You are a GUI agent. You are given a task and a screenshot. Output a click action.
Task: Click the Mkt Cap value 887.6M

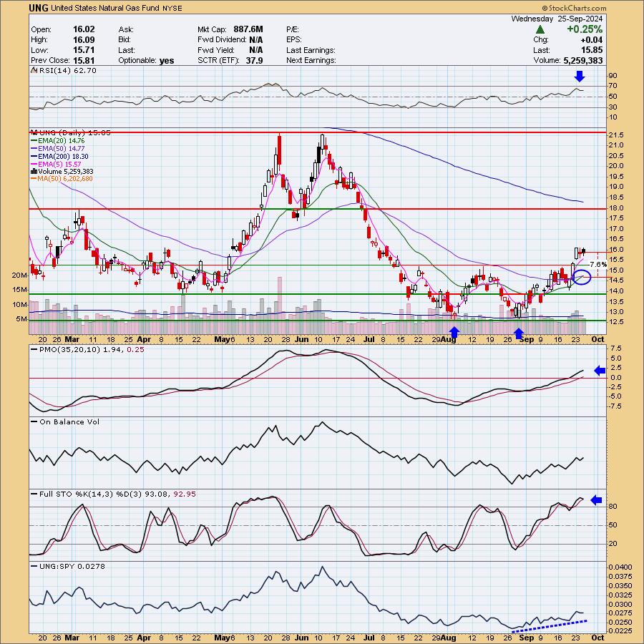click(x=248, y=29)
